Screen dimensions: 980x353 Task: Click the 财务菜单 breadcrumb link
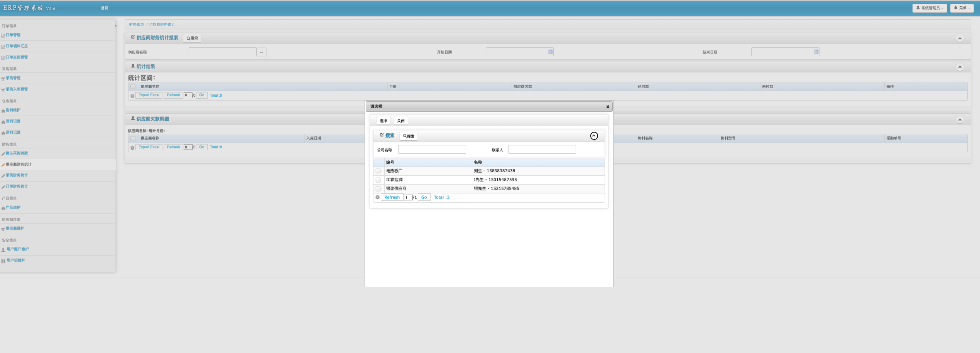(136, 25)
